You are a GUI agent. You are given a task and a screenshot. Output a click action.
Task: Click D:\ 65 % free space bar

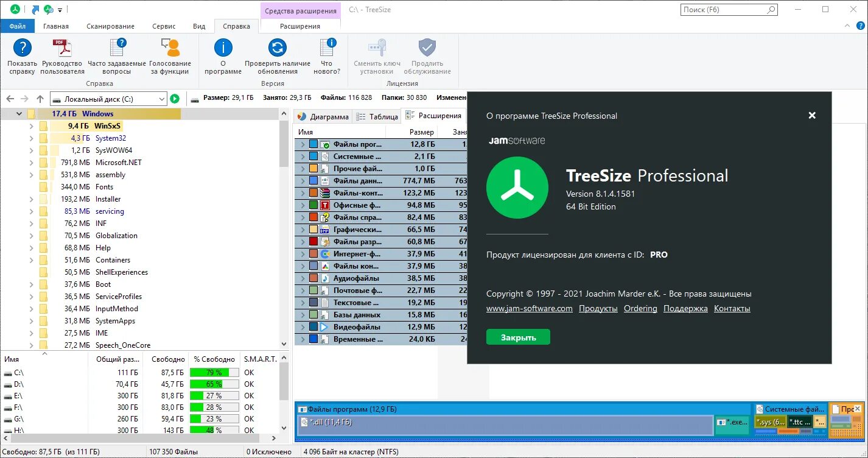(x=214, y=384)
